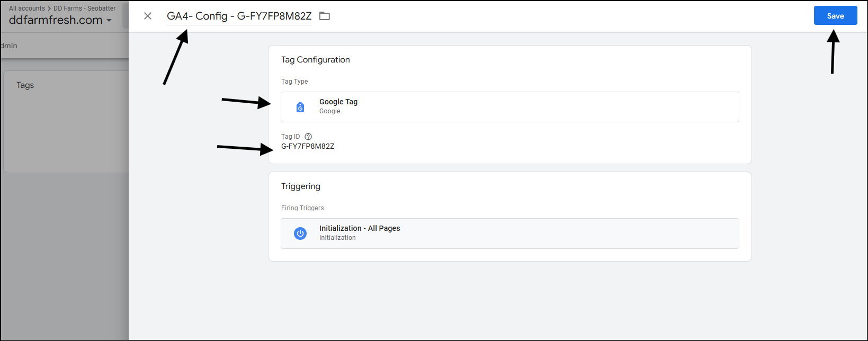Open the Initialization - All Pages trigger
This screenshot has width=868, height=341.
509,234
